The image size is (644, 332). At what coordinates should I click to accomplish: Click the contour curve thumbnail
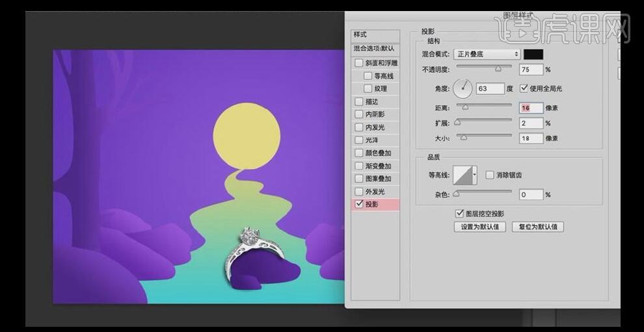tap(464, 175)
